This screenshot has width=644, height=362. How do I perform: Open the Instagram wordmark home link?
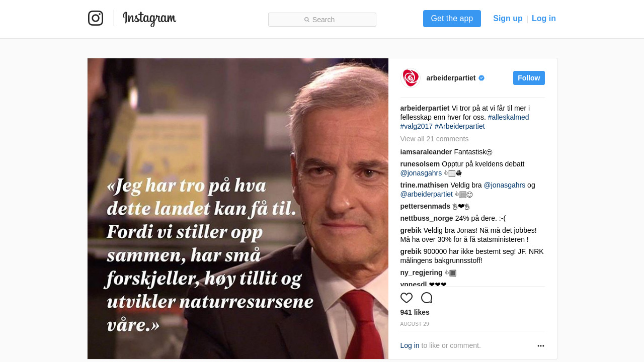(x=149, y=19)
